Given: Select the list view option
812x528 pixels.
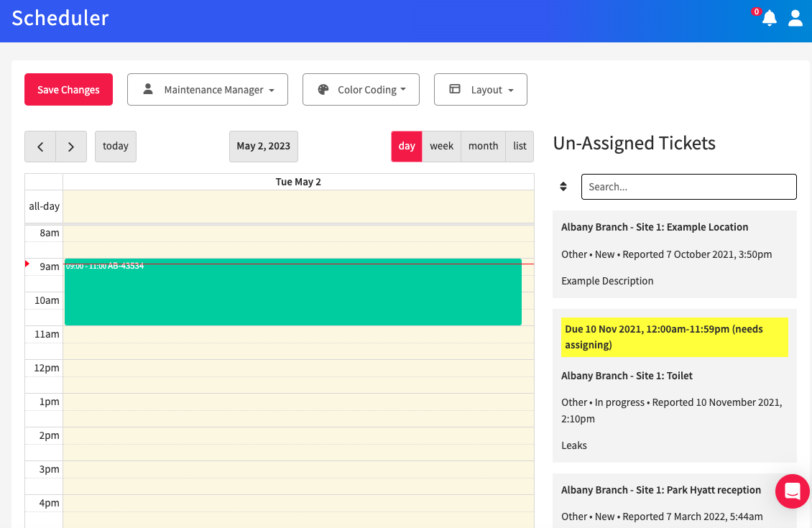Looking at the screenshot, I should coord(519,146).
